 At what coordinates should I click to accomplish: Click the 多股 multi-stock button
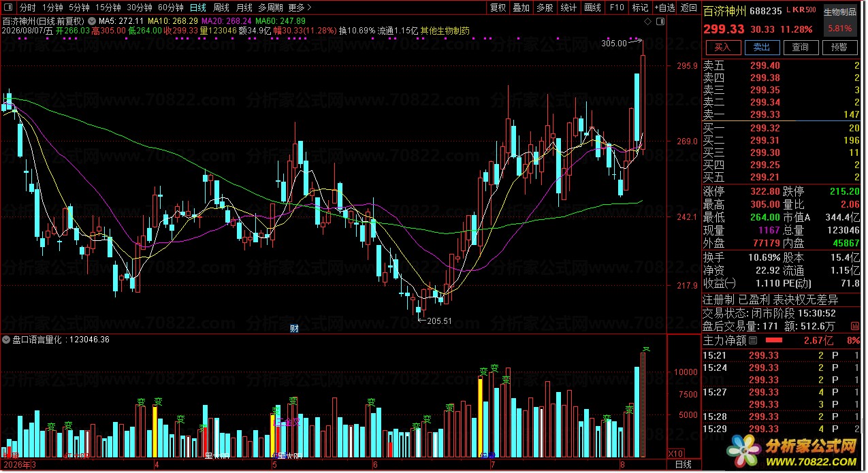pyautogui.click(x=545, y=7)
